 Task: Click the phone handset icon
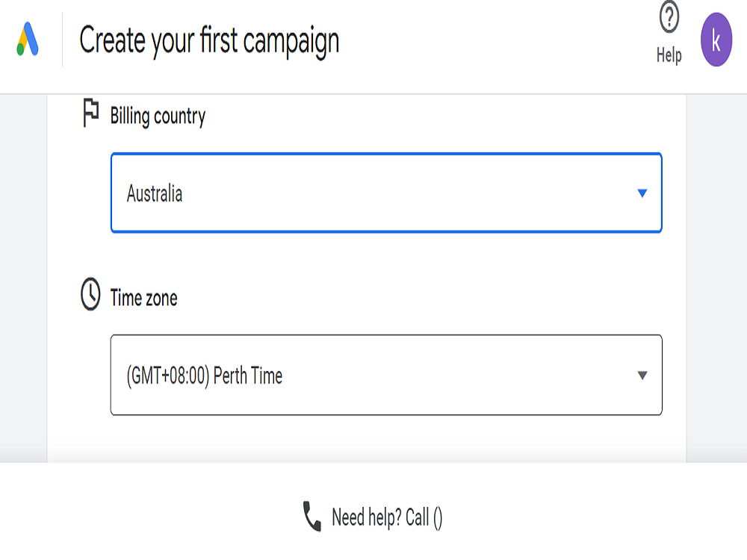[x=312, y=516]
